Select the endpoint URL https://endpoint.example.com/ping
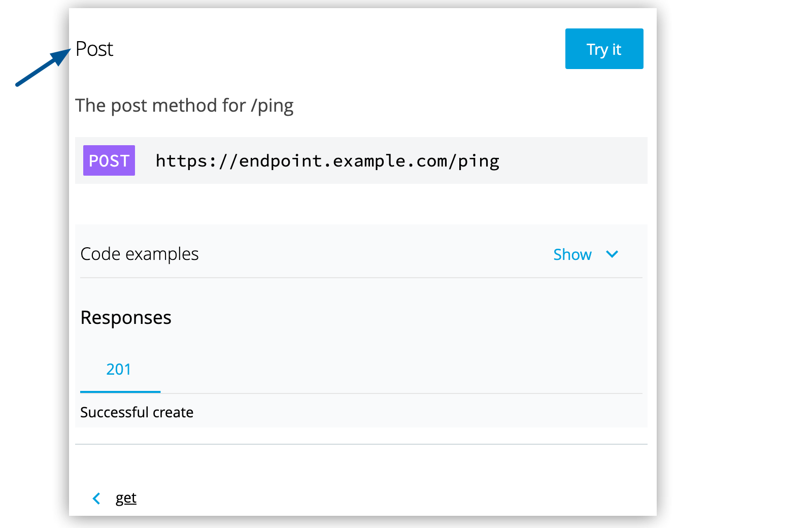This screenshot has width=812, height=528. pos(327,160)
